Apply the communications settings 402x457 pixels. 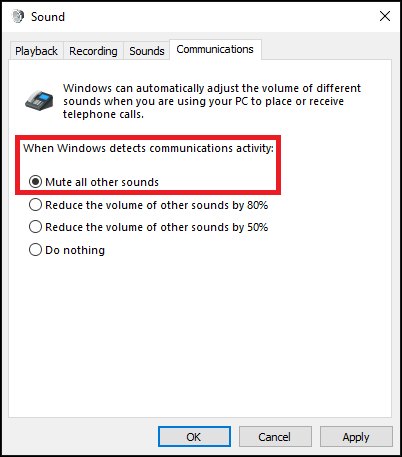[356, 436]
